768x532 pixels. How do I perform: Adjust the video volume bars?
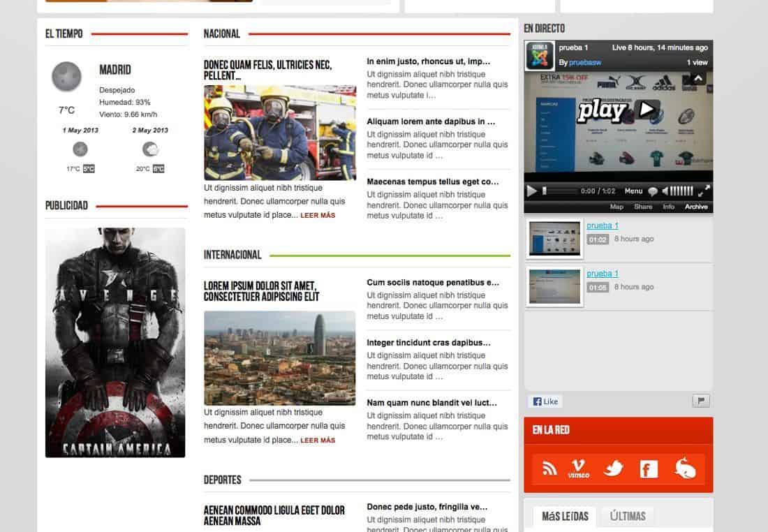point(681,191)
